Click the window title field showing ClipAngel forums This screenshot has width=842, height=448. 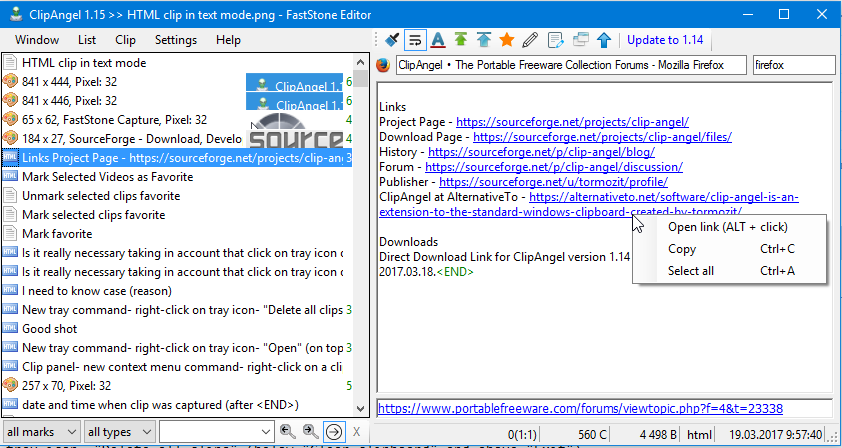(x=571, y=65)
